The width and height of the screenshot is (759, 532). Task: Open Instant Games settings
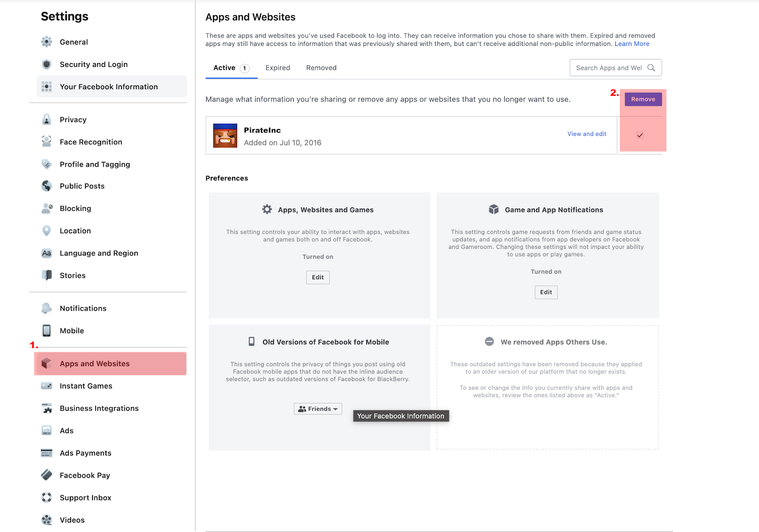[111, 386]
